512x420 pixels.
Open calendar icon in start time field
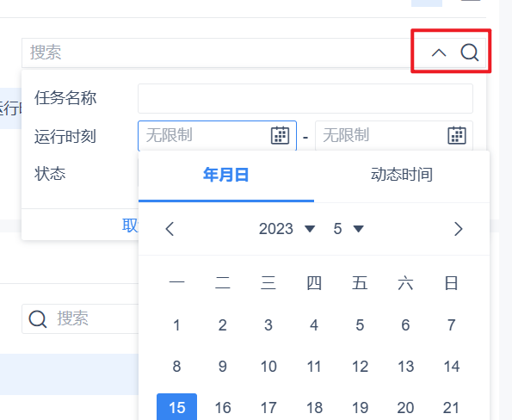click(280, 135)
